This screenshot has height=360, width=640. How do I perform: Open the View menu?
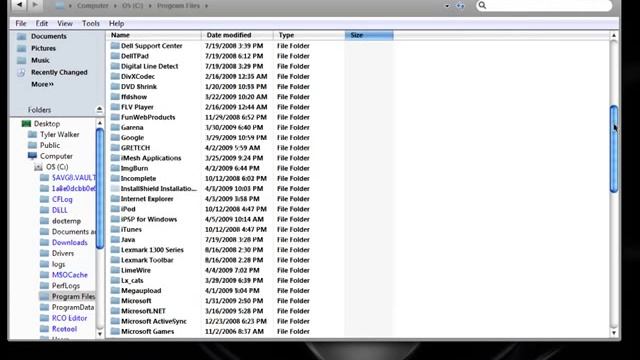[65, 23]
